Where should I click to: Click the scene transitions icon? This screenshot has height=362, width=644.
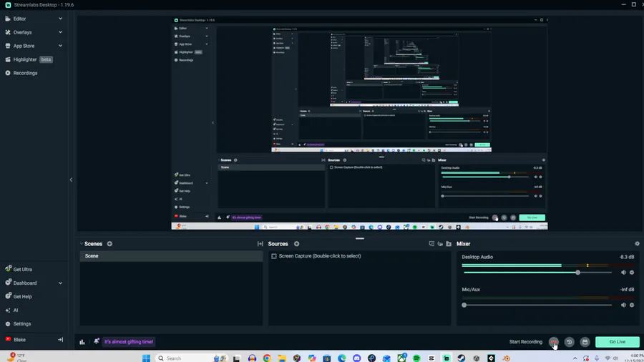click(260, 244)
